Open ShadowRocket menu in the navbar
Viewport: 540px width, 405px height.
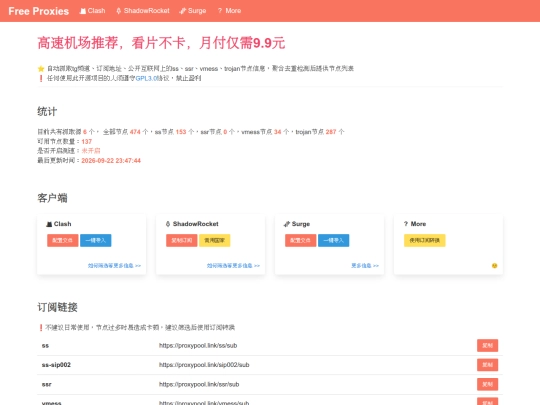tap(143, 11)
